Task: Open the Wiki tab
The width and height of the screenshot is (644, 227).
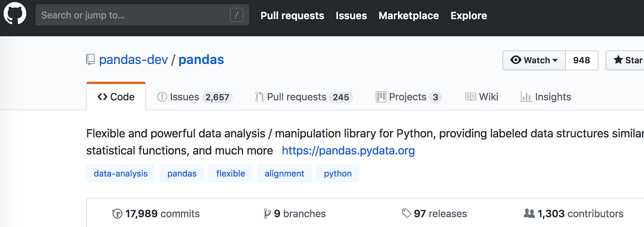Action: (482, 97)
